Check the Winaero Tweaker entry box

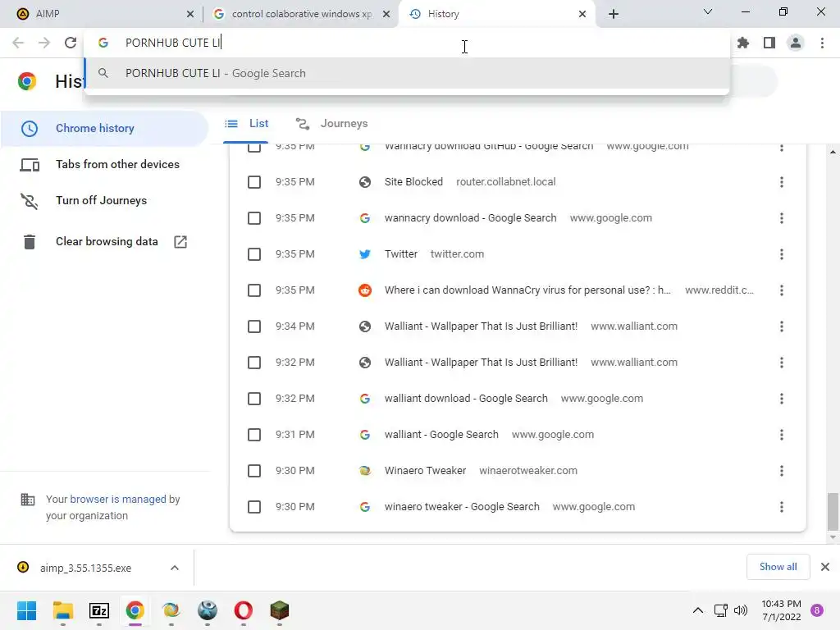254,471
